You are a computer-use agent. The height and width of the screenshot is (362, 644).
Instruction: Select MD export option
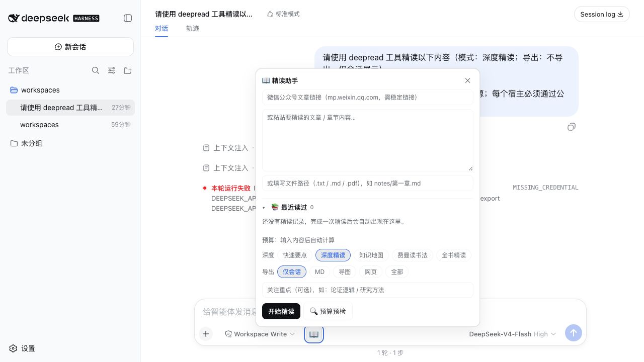pyautogui.click(x=320, y=272)
